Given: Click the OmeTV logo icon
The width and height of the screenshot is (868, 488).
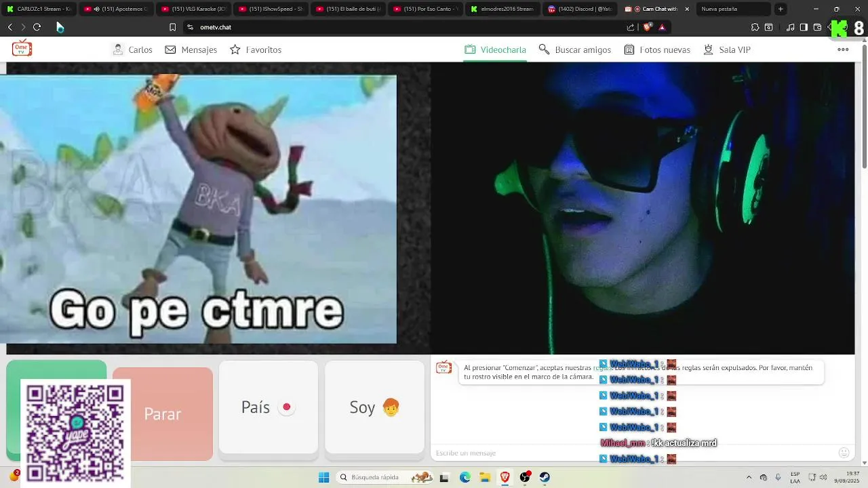Looking at the screenshot, I should 22,49.
